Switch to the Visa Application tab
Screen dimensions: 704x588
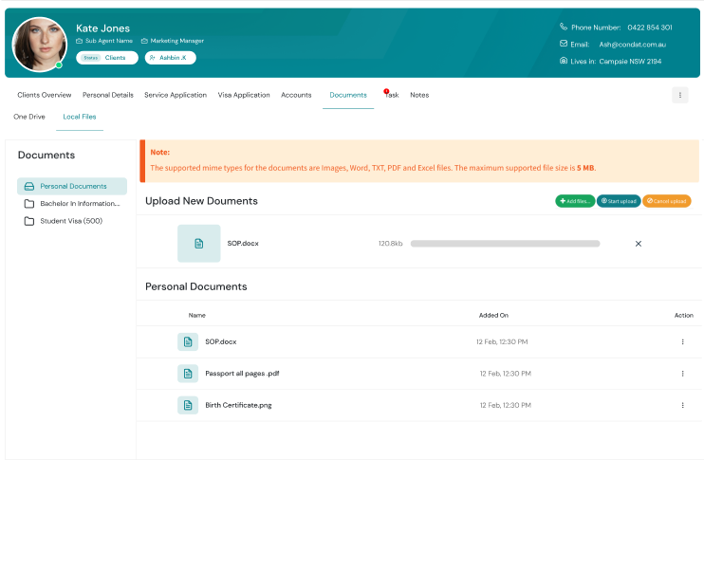[244, 95]
